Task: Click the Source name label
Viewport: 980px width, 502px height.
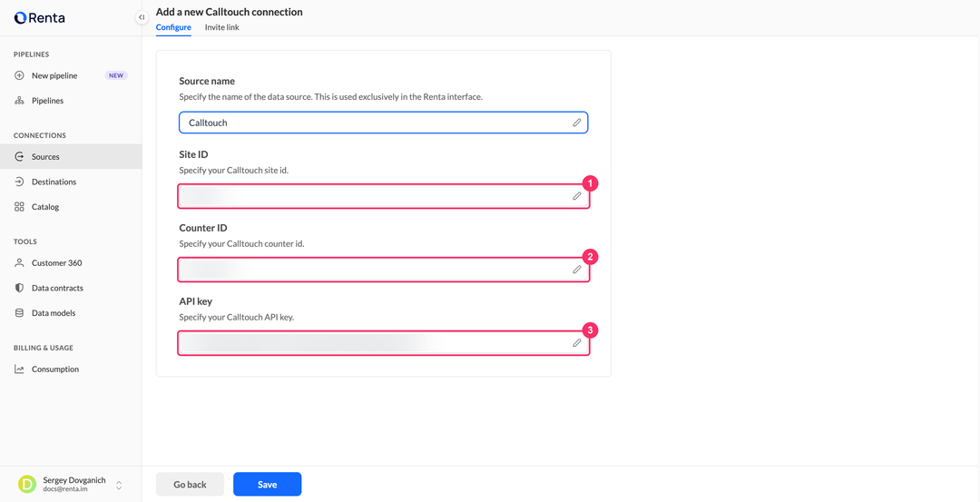Action: (207, 82)
